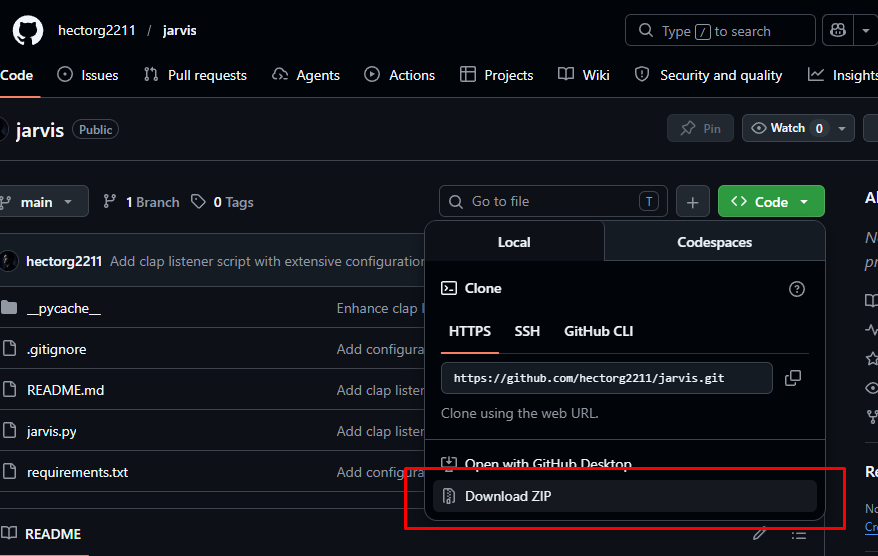
Task: Open the commit message beside requirements.txt
Action: (380, 472)
